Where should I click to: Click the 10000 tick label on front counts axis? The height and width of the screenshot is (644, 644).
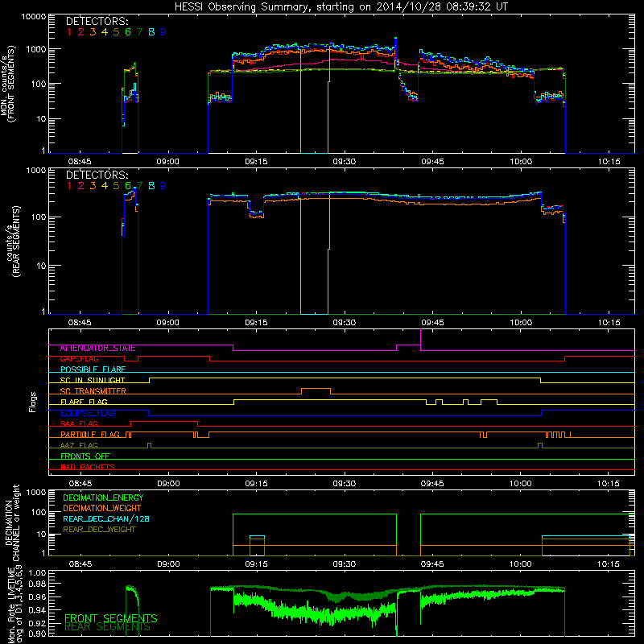(x=34, y=17)
